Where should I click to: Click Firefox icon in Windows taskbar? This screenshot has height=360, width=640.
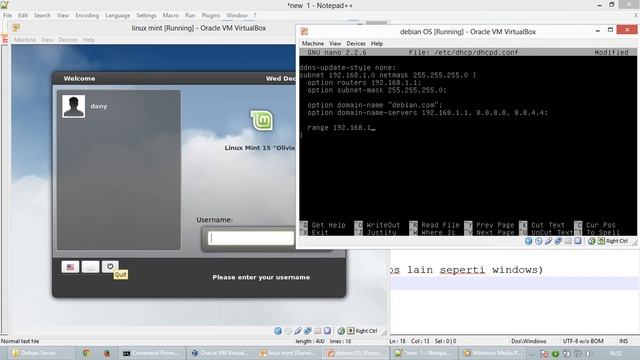[x=107, y=353]
